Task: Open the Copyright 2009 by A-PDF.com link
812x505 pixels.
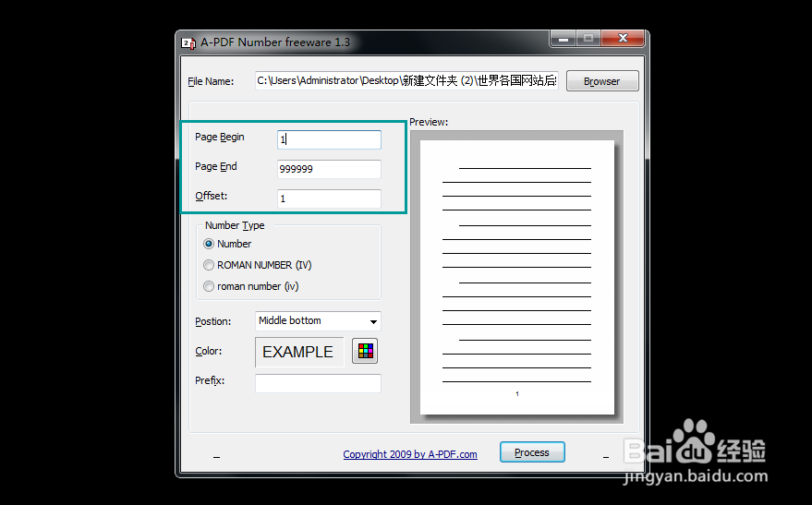Action: (x=410, y=454)
